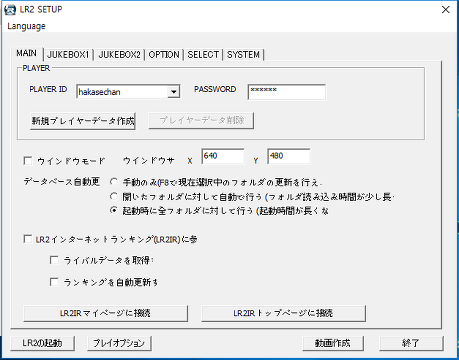The height and width of the screenshot is (360, 459).
Task: Tick the ランキングを自動更新 checkbox
Action: pyautogui.click(x=54, y=282)
